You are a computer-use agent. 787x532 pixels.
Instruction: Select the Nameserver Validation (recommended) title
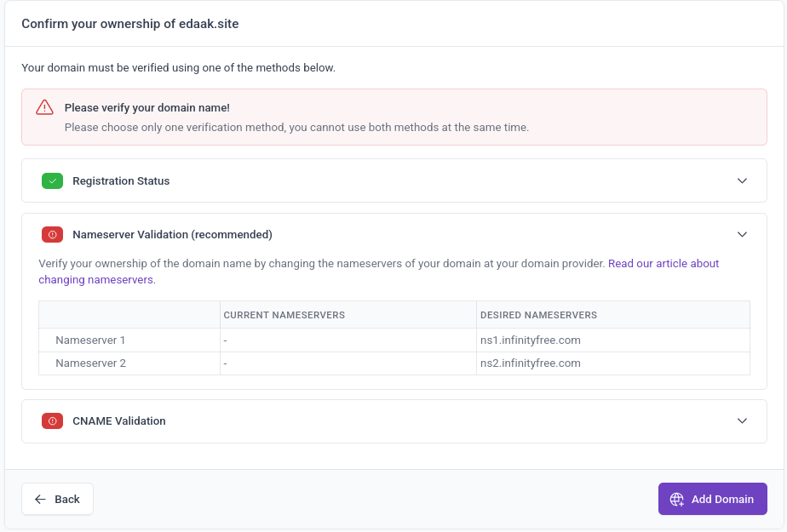coord(172,235)
